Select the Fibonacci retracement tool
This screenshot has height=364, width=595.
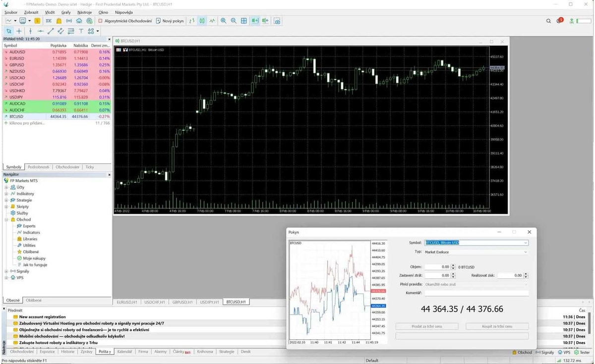click(x=71, y=31)
